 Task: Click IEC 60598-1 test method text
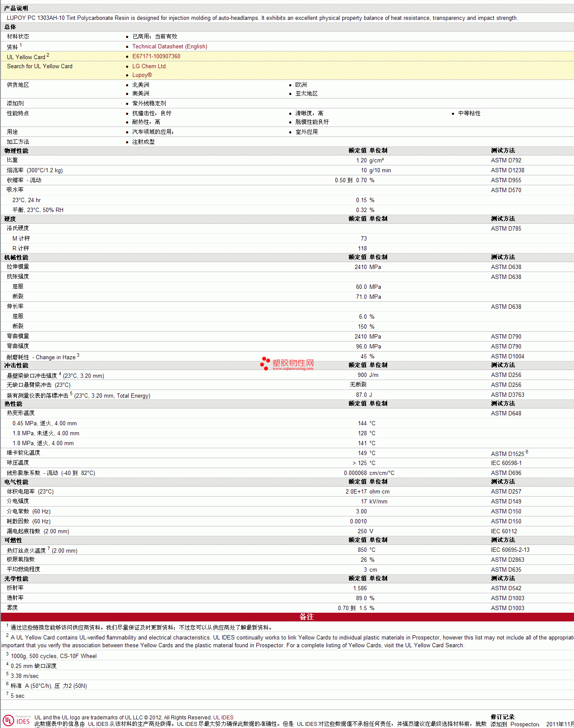click(x=506, y=463)
